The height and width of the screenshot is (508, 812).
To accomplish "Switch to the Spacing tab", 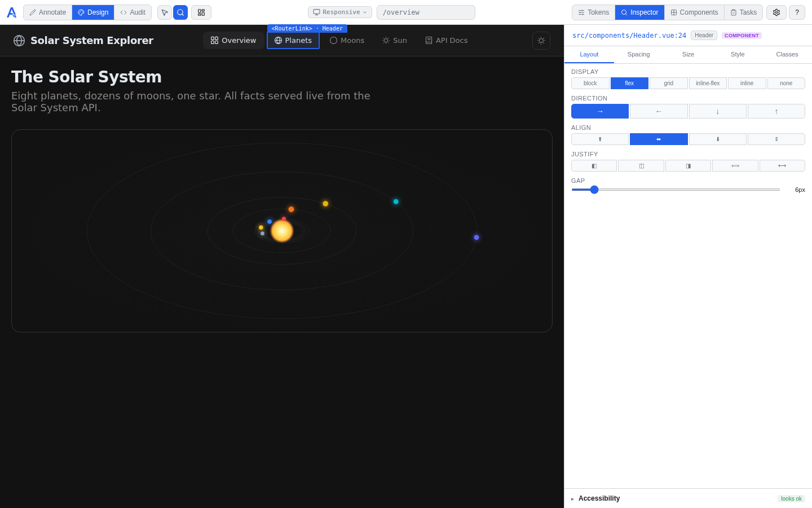I will (x=638, y=55).
